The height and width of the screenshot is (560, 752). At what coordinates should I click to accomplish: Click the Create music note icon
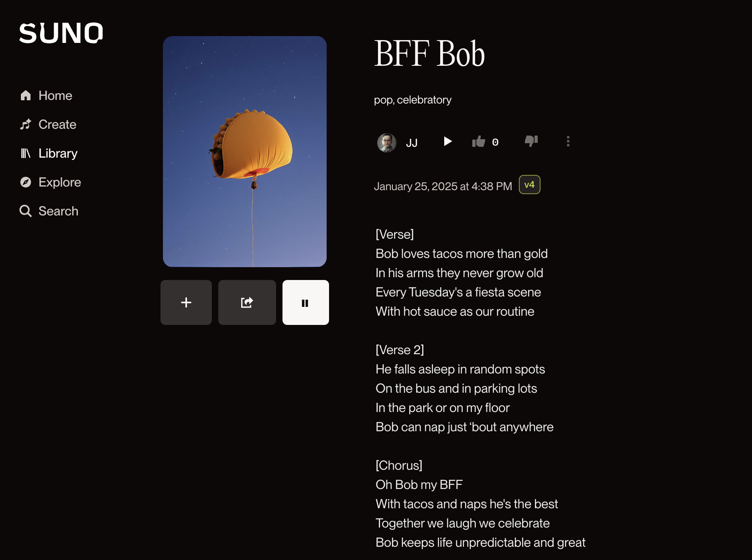26,124
